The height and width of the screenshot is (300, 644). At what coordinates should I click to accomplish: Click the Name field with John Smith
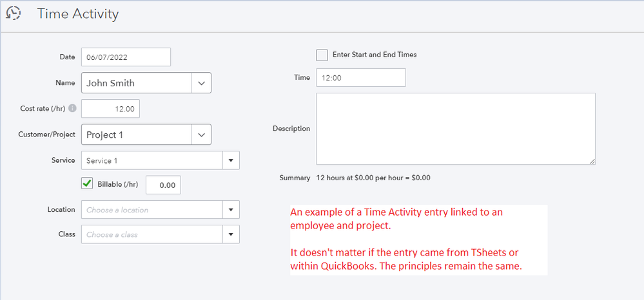pyautogui.click(x=137, y=83)
